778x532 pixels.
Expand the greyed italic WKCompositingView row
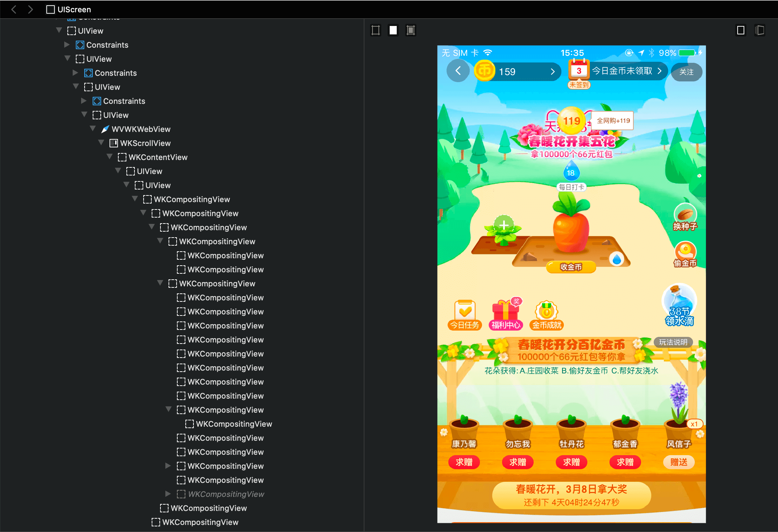pyautogui.click(x=168, y=494)
